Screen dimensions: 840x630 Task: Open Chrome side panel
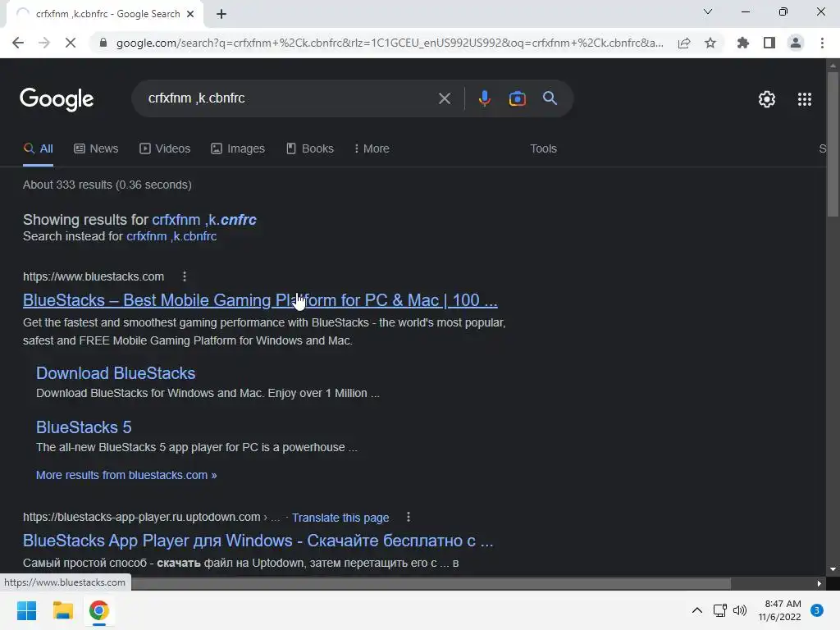click(x=769, y=43)
